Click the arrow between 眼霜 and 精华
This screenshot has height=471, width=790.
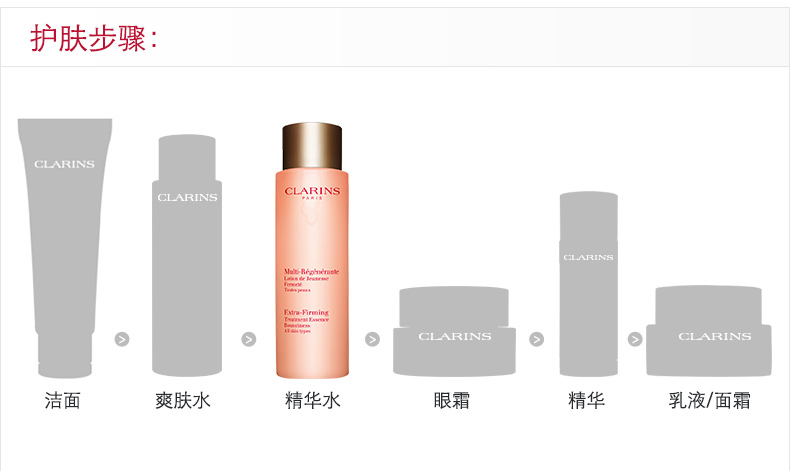click(537, 339)
